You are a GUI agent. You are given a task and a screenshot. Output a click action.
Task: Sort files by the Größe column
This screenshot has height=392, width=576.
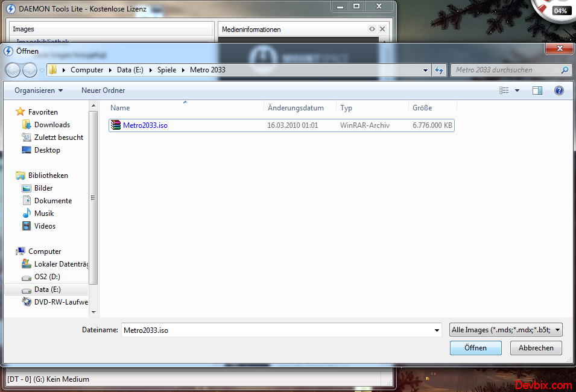(432, 107)
